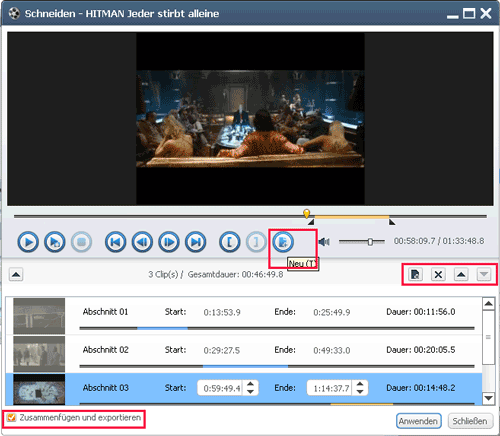Jump to the start with skip-back button

coord(115,242)
